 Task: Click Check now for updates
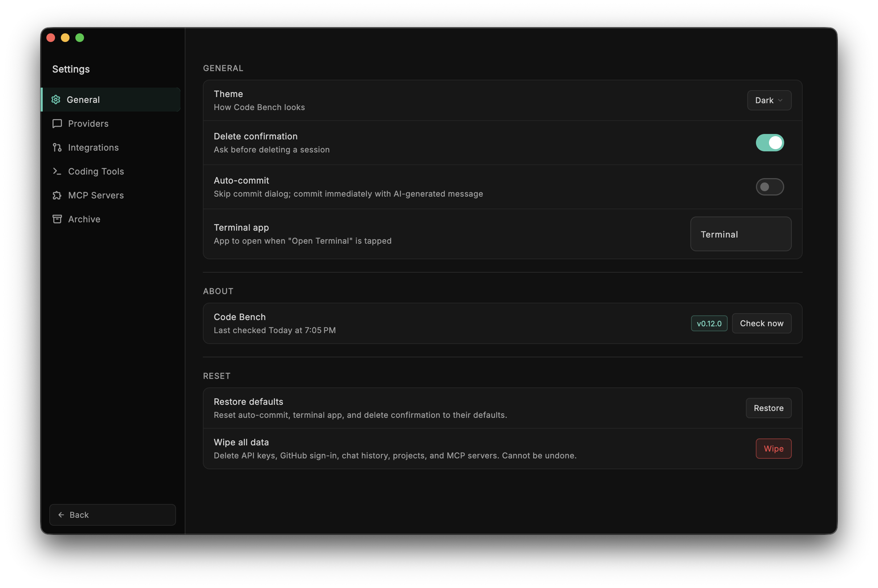tap(762, 323)
